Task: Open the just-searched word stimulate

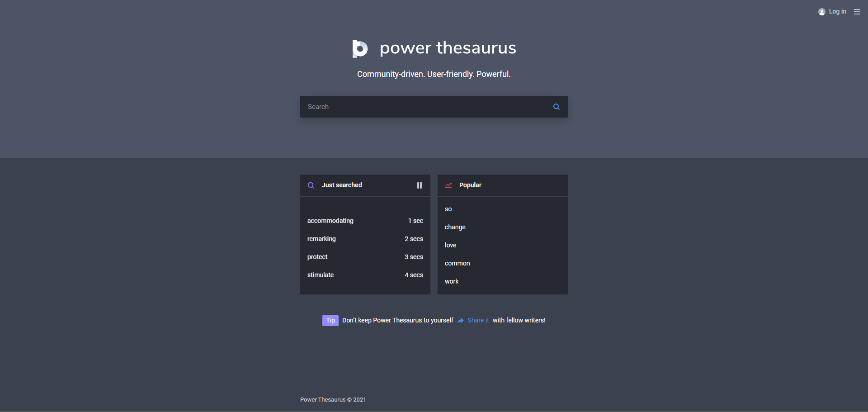Action: click(321, 275)
